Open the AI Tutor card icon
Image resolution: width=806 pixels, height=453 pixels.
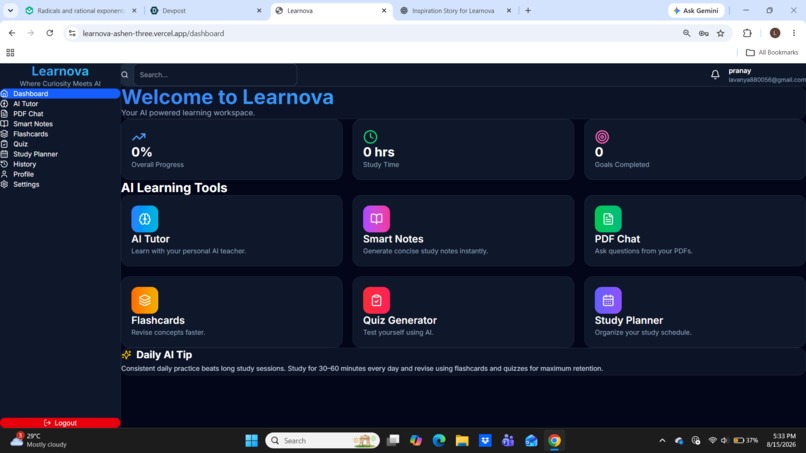click(144, 219)
